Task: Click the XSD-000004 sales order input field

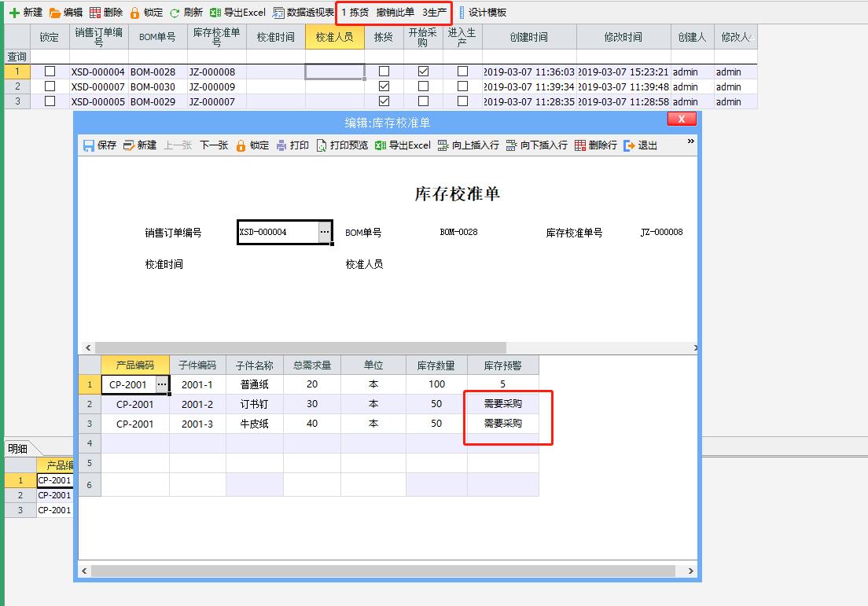Action: coord(278,232)
